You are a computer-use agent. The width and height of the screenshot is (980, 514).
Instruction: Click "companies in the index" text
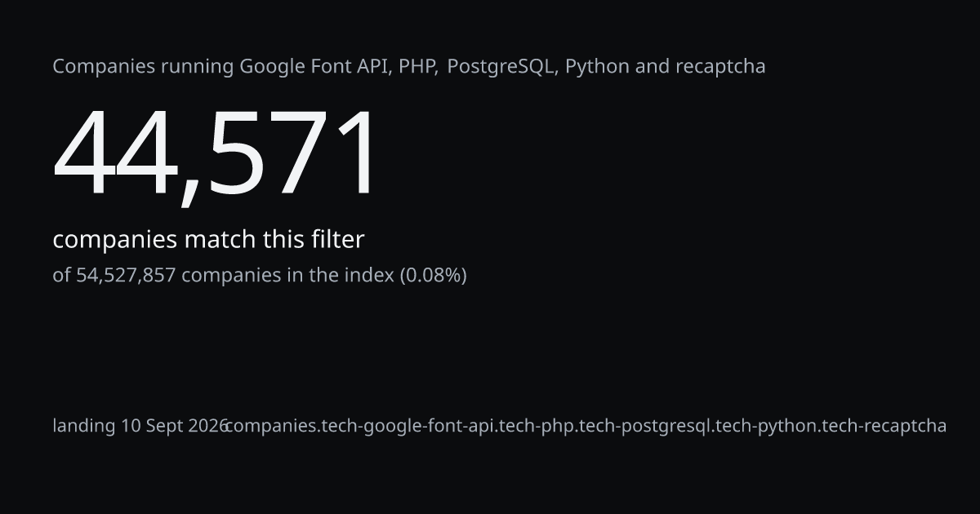(x=287, y=275)
